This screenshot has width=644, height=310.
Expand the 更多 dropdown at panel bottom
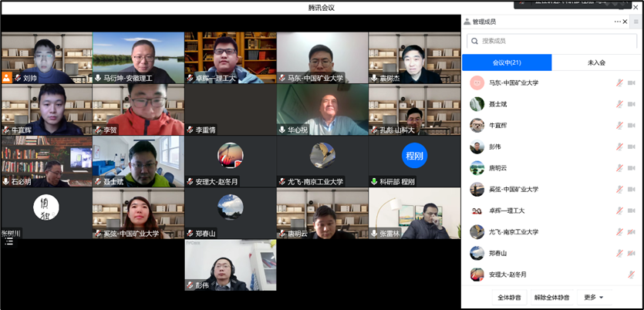pyautogui.click(x=593, y=297)
